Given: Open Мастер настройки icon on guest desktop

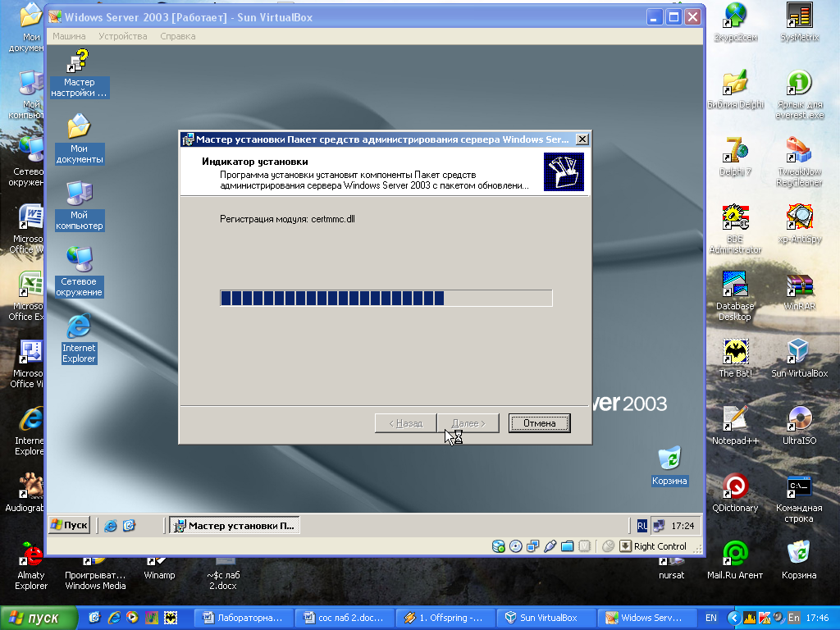Looking at the screenshot, I should pos(80,73).
